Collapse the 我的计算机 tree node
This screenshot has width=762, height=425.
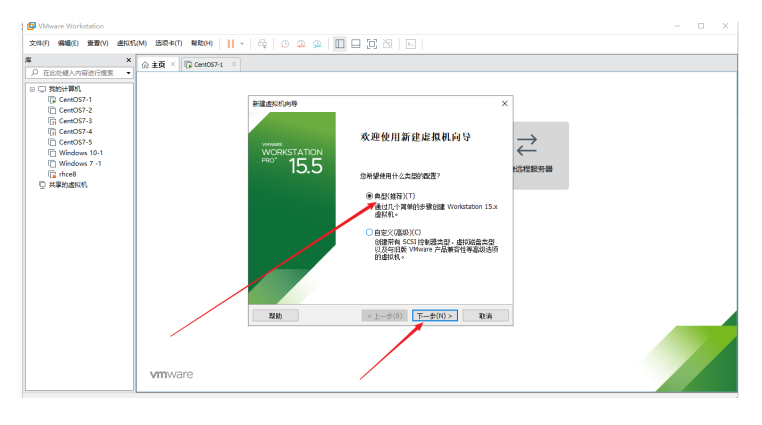coord(32,89)
